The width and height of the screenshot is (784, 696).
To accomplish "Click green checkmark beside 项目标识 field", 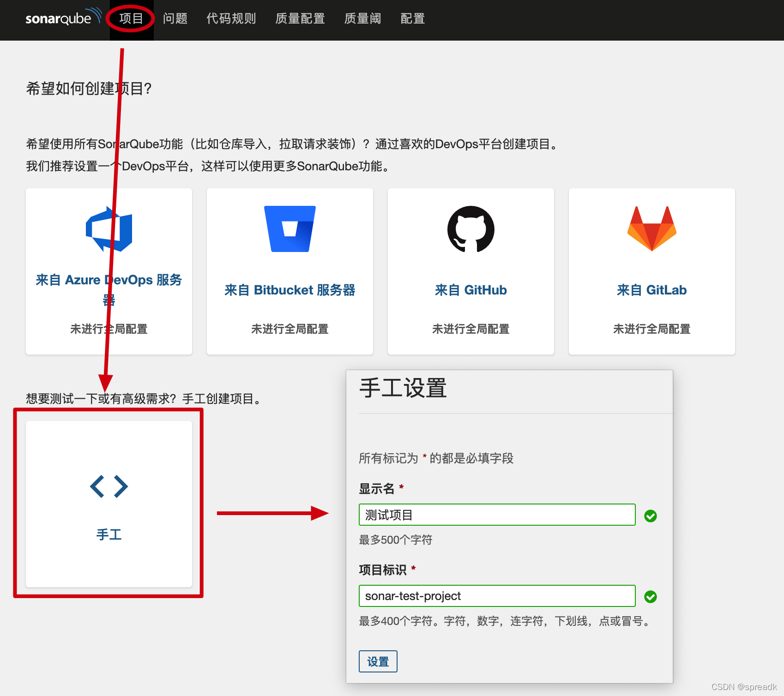I will click(x=651, y=597).
